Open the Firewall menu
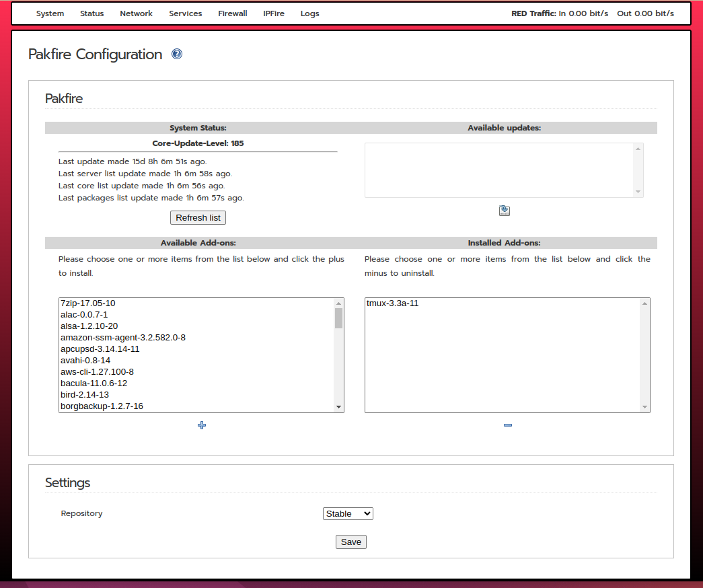Screen dimensions: 703x588 point(233,13)
